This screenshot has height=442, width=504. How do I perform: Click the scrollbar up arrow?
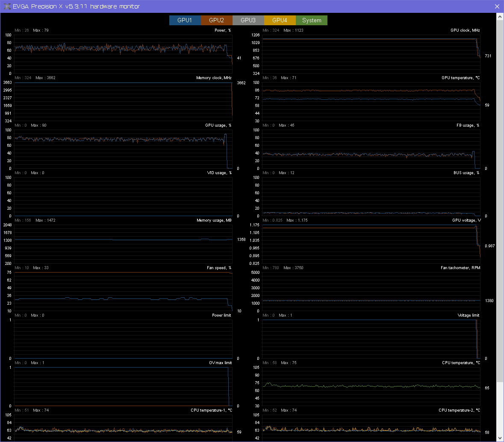pos(500,16)
